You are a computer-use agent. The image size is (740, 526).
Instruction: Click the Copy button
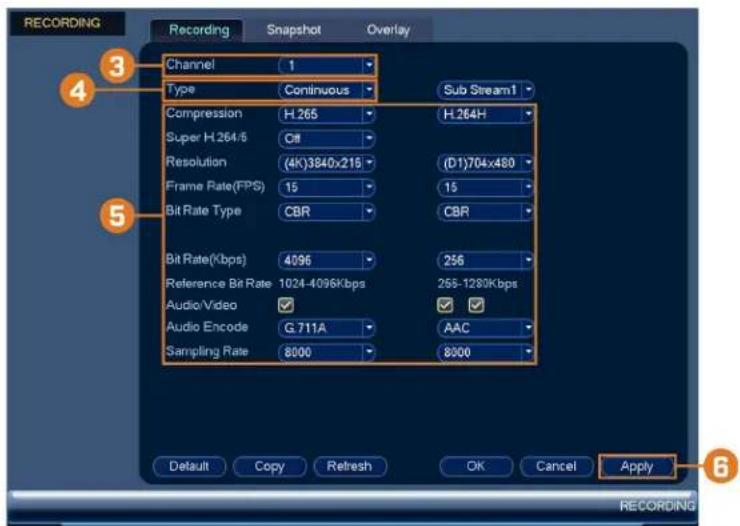[x=269, y=467]
